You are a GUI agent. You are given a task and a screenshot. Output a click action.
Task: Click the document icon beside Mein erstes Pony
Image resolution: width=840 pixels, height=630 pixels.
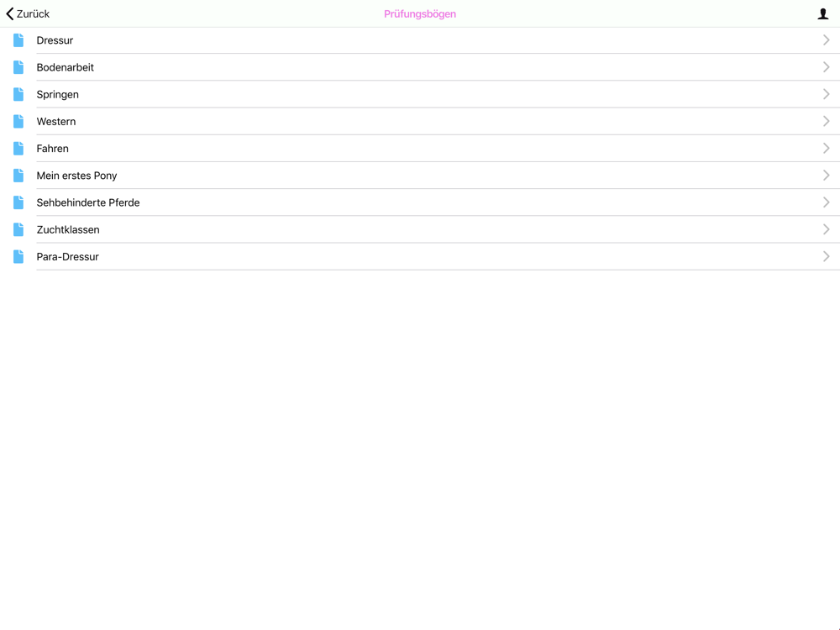coord(18,176)
